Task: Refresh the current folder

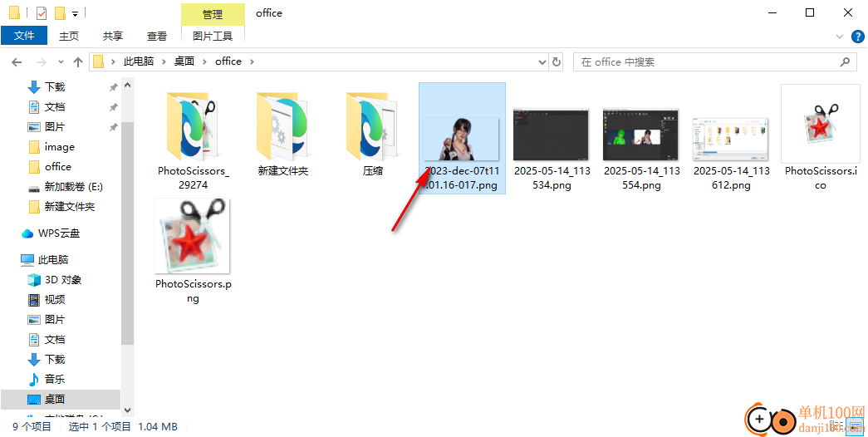Action: (557, 62)
